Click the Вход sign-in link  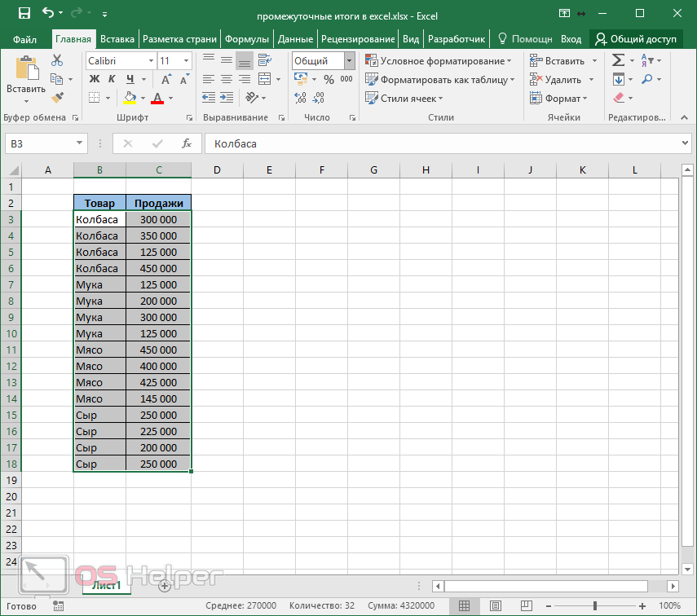[571, 39]
